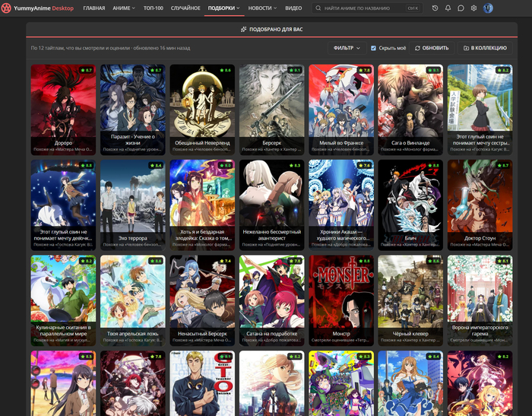Viewport: 532px width, 416px height.
Task: Open the chat bubble icon
Action: pyautogui.click(x=461, y=8)
